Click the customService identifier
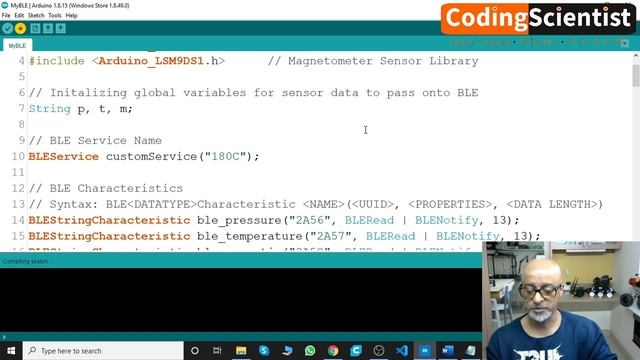The height and width of the screenshot is (360, 640). click(151, 156)
